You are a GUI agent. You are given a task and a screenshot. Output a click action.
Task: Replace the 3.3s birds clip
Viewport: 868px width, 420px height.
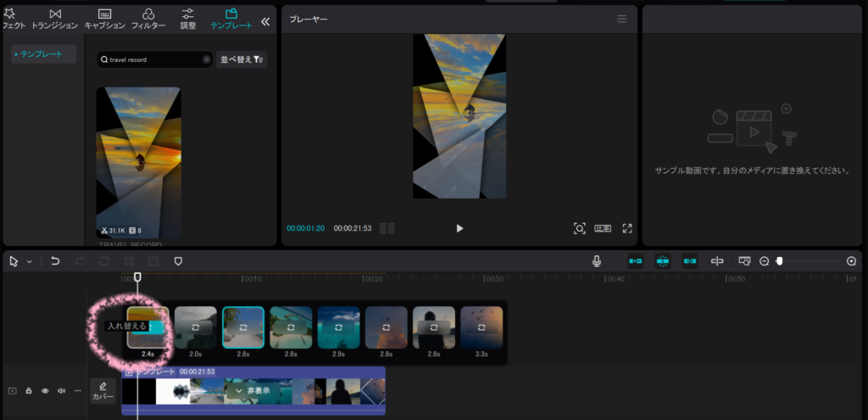[x=481, y=328]
